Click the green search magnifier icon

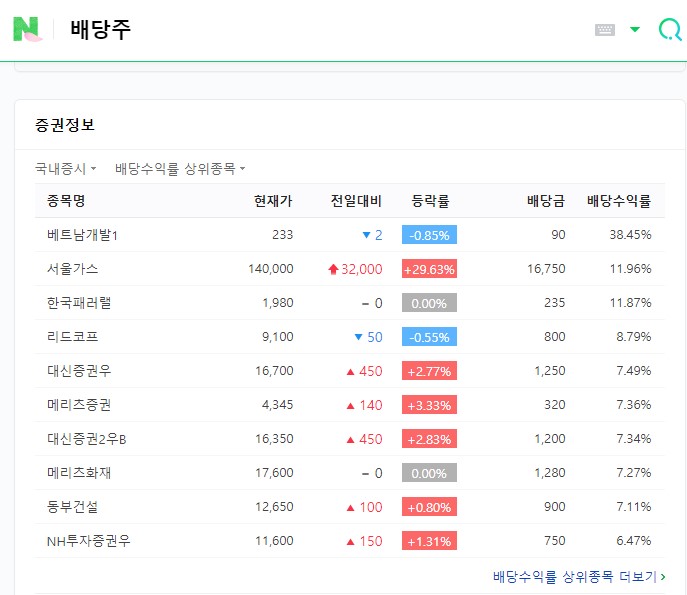670,29
